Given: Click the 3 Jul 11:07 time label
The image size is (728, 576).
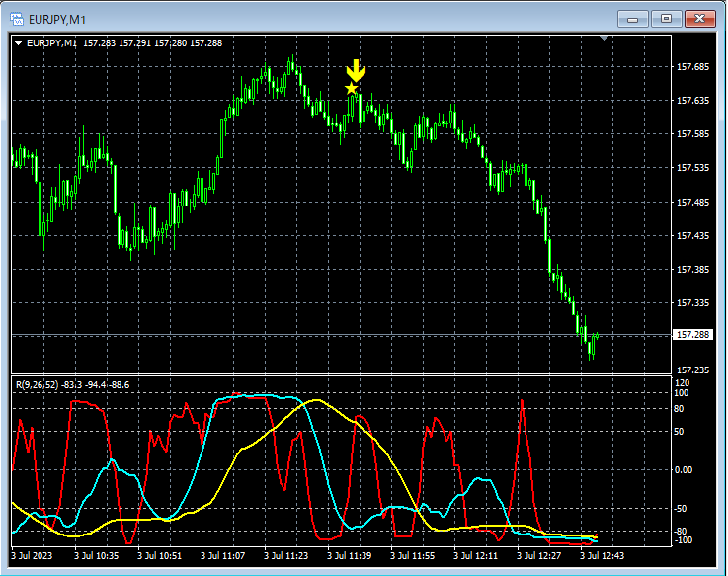Looking at the screenshot, I should pos(223,555).
